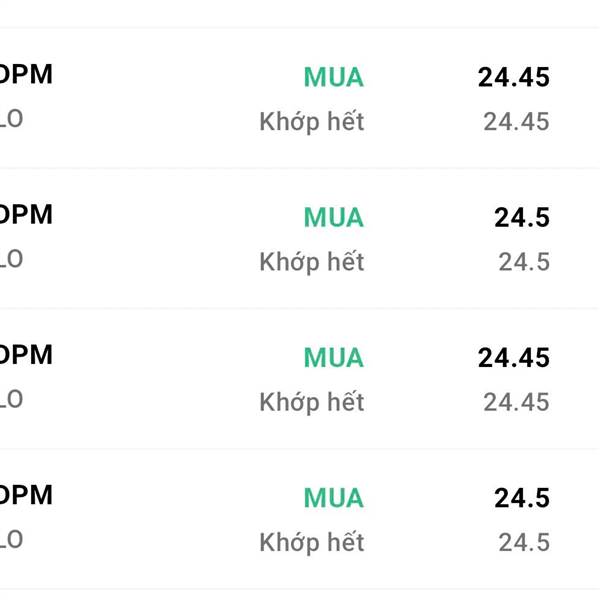Open the fourth DPM order in the list

point(26,495)
